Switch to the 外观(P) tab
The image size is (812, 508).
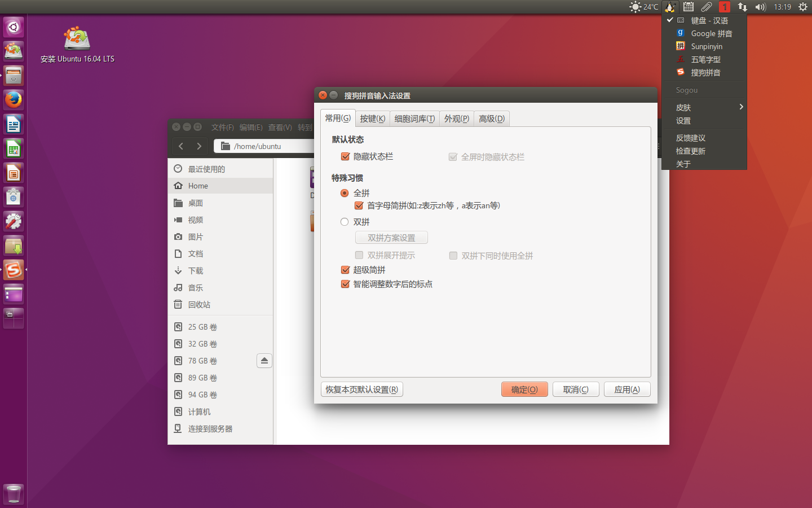pos(457,119)
